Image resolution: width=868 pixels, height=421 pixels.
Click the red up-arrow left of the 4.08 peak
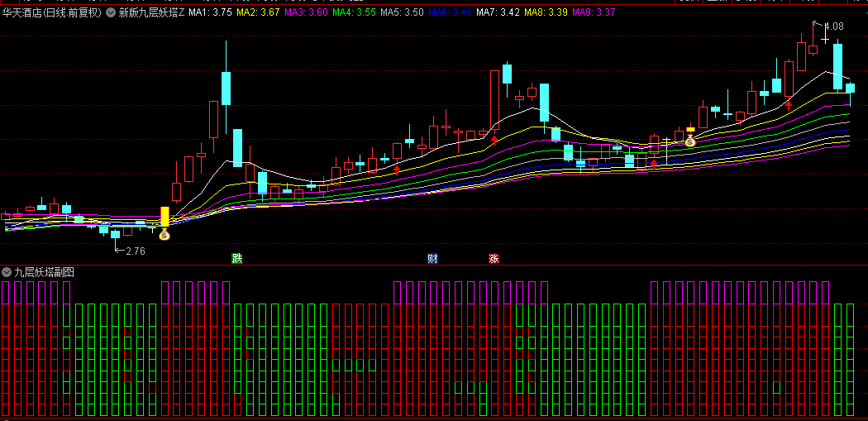point(789,104)
